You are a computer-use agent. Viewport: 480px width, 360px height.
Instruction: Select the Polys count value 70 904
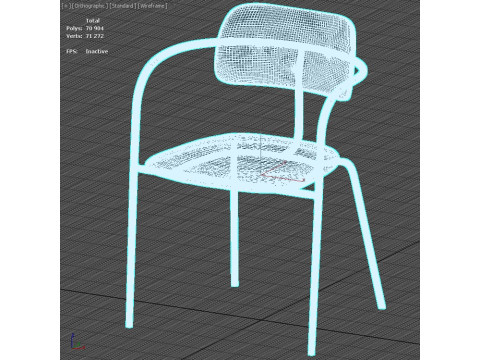point(95,28)
